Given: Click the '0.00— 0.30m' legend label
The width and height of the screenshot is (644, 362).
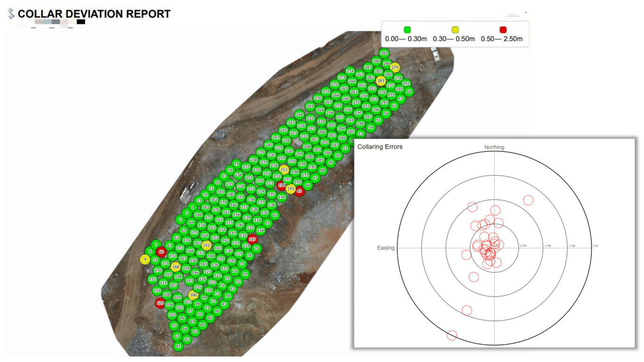Looking at the screenshot, I should coord(406,39).
